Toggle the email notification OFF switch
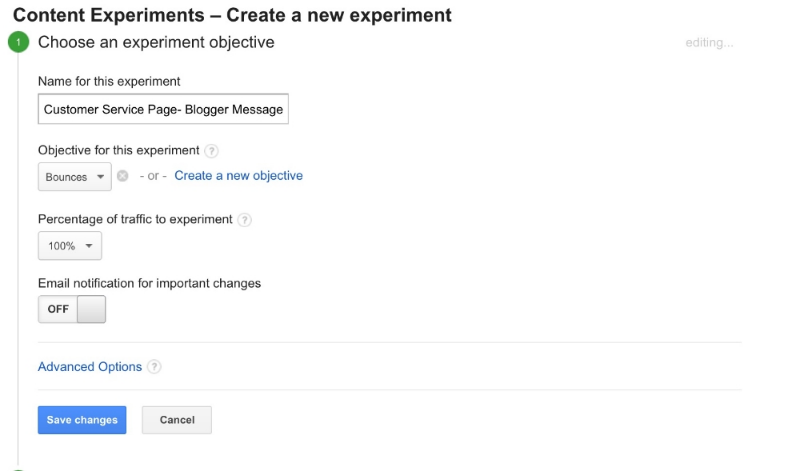 coord(72,309)
